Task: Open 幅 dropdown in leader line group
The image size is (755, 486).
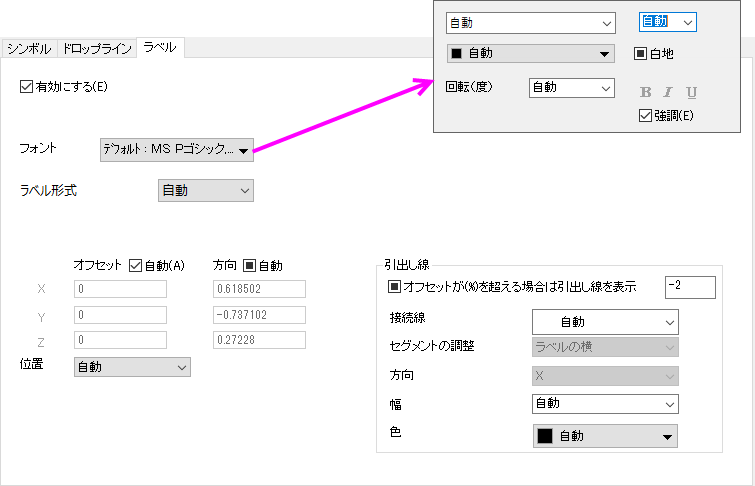Action: point(605,404)
